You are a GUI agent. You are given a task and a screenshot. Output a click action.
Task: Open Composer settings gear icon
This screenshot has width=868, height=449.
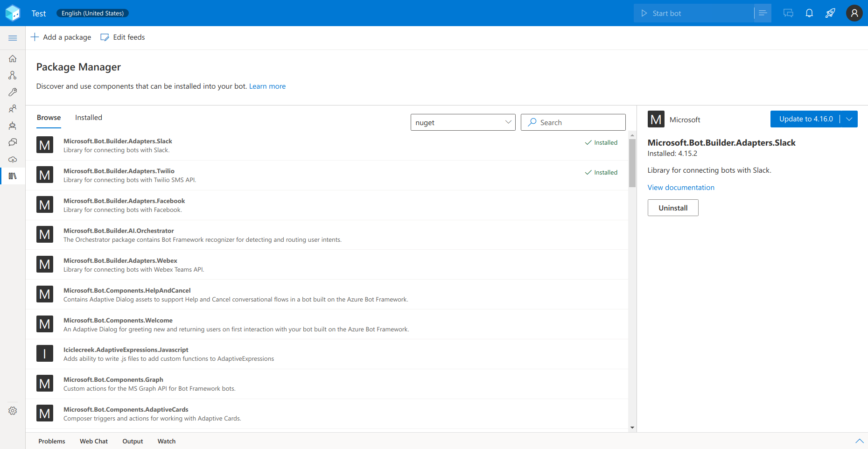click(x=13, y=411)
